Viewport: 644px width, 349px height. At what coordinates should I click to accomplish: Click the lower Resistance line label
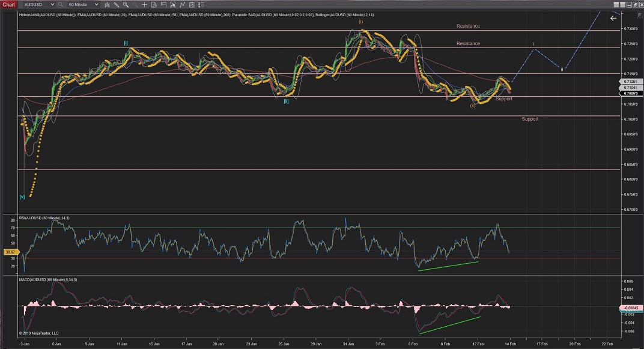[468, 43]
